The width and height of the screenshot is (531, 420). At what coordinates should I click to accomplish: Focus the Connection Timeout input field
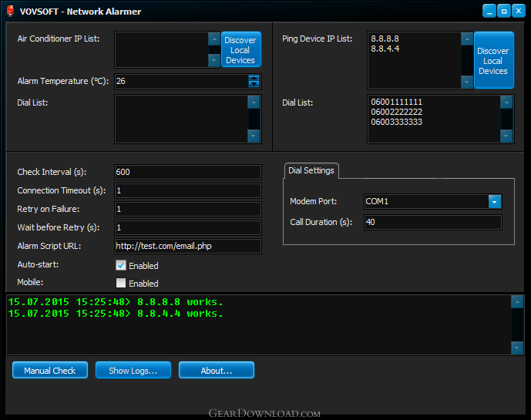click(188, 190)
